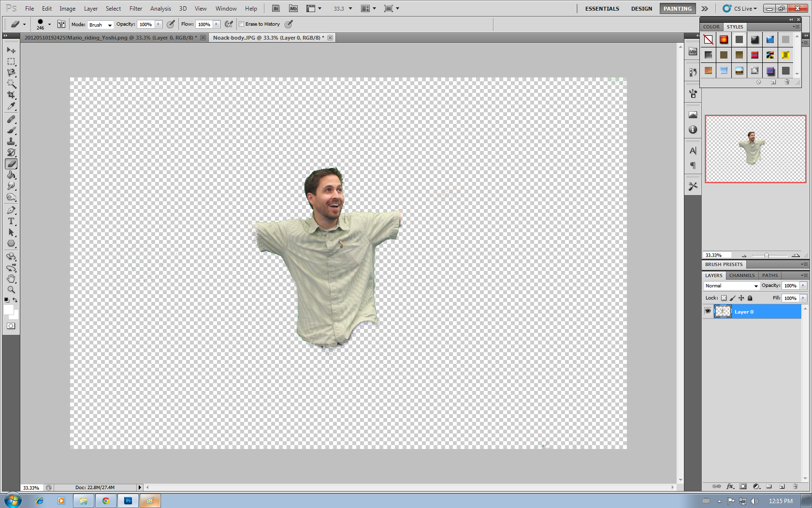
Task: Toggle lock transparent pixels
Action: [724, 298]
